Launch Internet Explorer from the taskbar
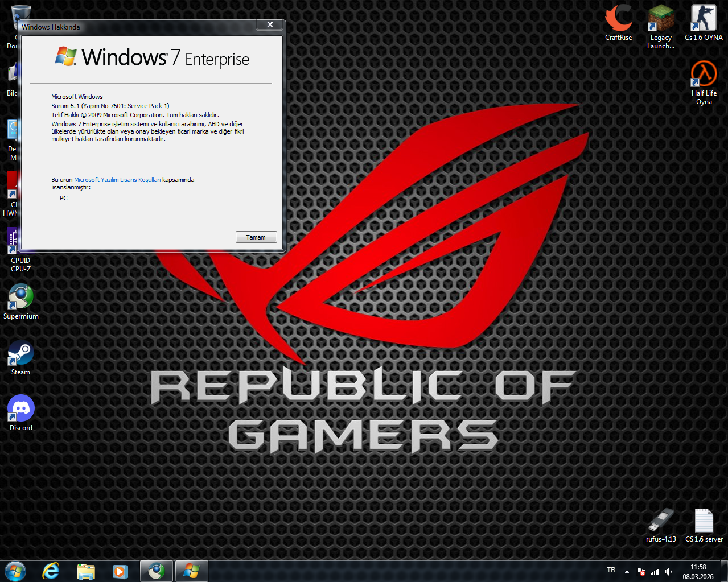 tap(51, 571)
